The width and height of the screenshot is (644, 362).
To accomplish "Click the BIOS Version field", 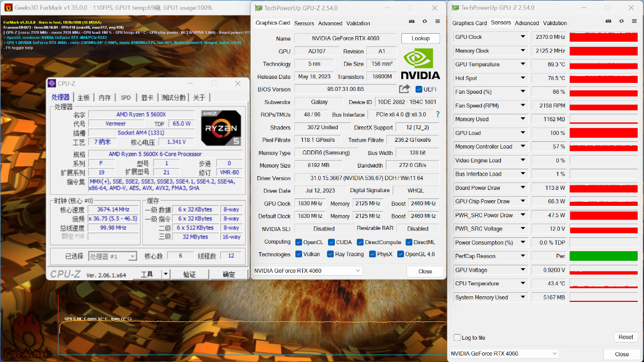I will tap(345, 89).
